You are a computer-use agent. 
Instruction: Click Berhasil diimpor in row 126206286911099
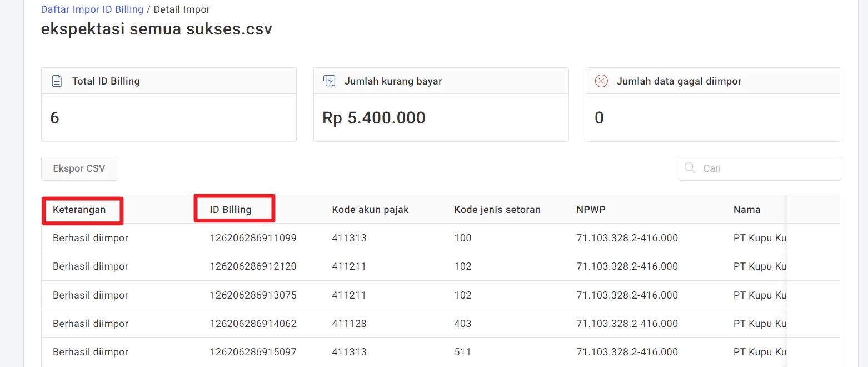coord(91,238)
